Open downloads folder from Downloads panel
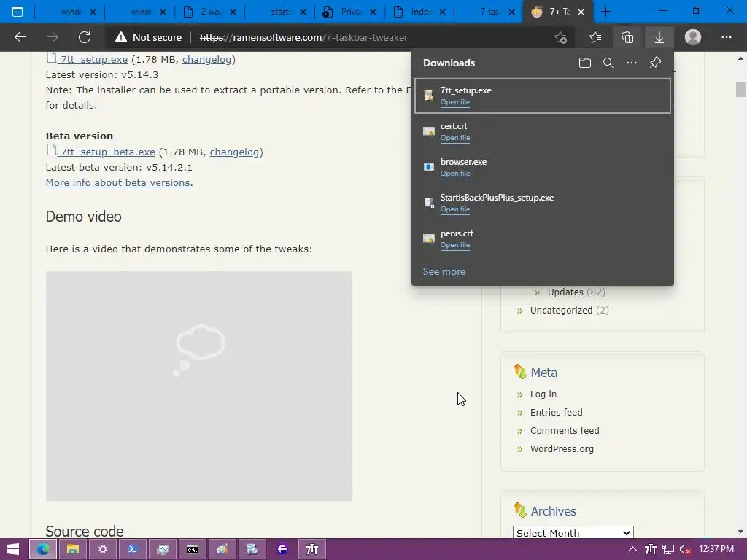Screen dimensions: 747x560 tap(584, 63)
